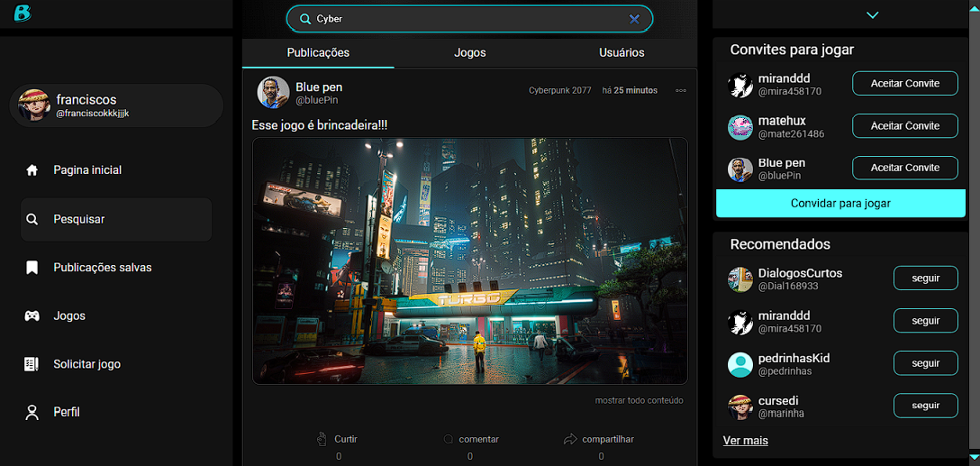Follow DialogosCurtos with seguir

pos(926,279)
